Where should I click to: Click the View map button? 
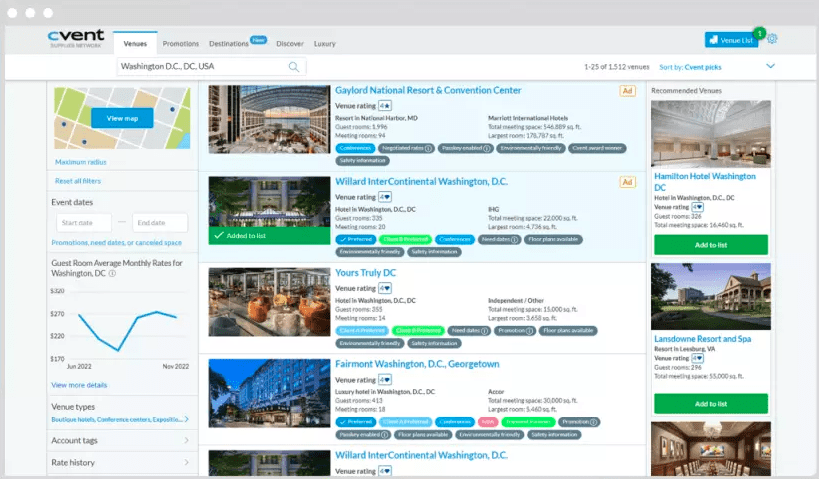point(122,118)
